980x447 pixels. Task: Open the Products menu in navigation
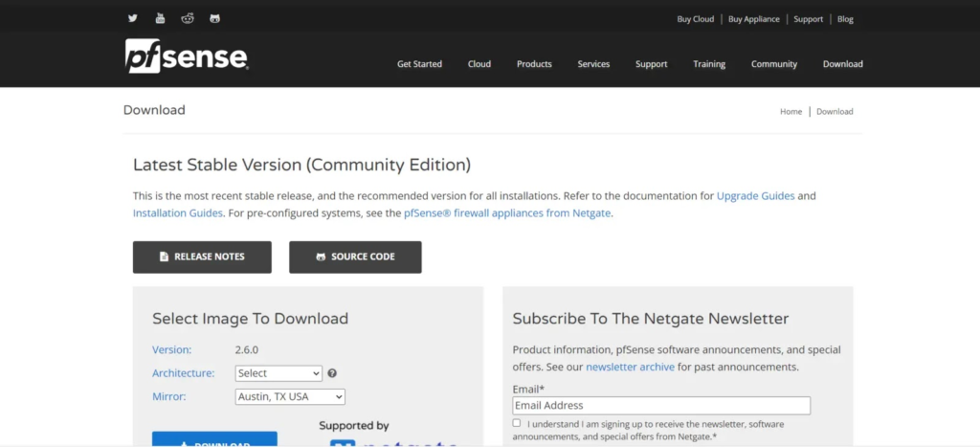pos(534,64)
